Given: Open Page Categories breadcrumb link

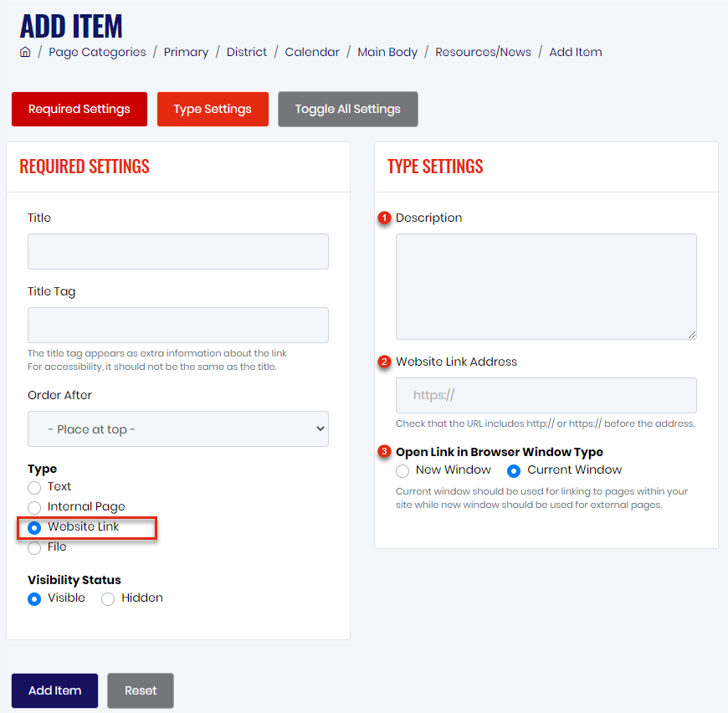Looking at the screenshot, I should [97, 52].
